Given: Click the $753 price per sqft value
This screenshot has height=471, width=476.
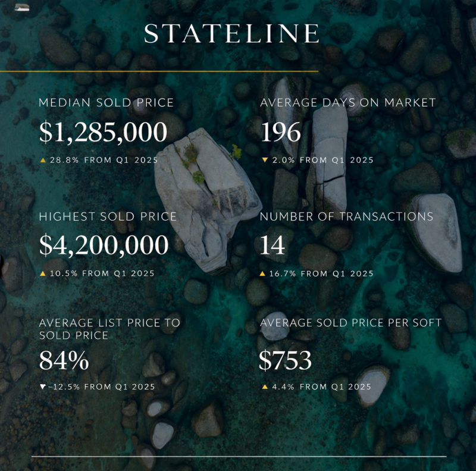Looking at the screenshot, I should [x=285, y=360].
